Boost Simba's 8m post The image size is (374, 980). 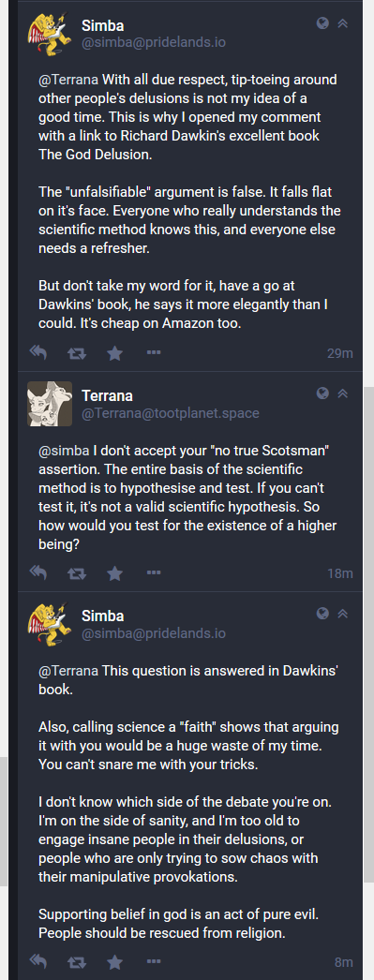pos(77,961)
